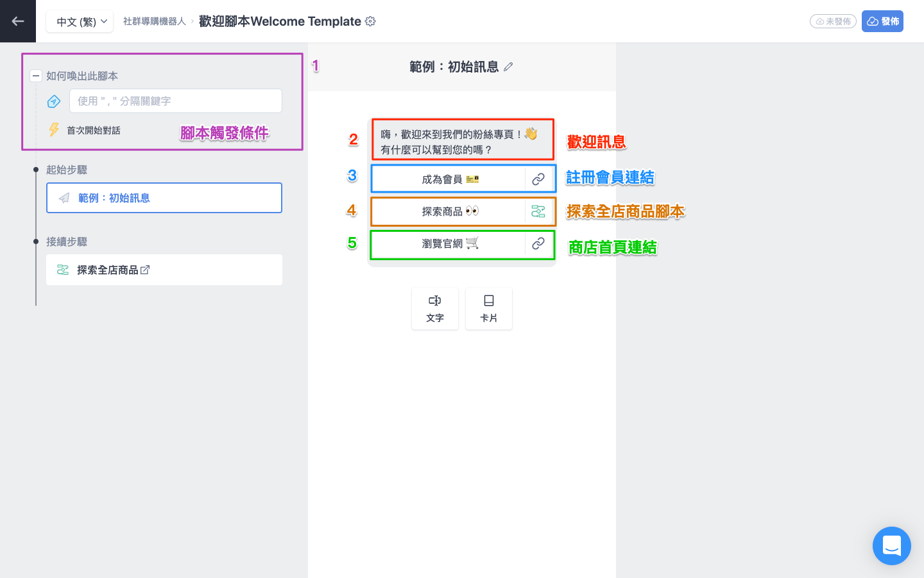Select the 範例：初始訊息 starting step
The width and height of the screenshot is (924, 578).
click(x=164, y=198)
